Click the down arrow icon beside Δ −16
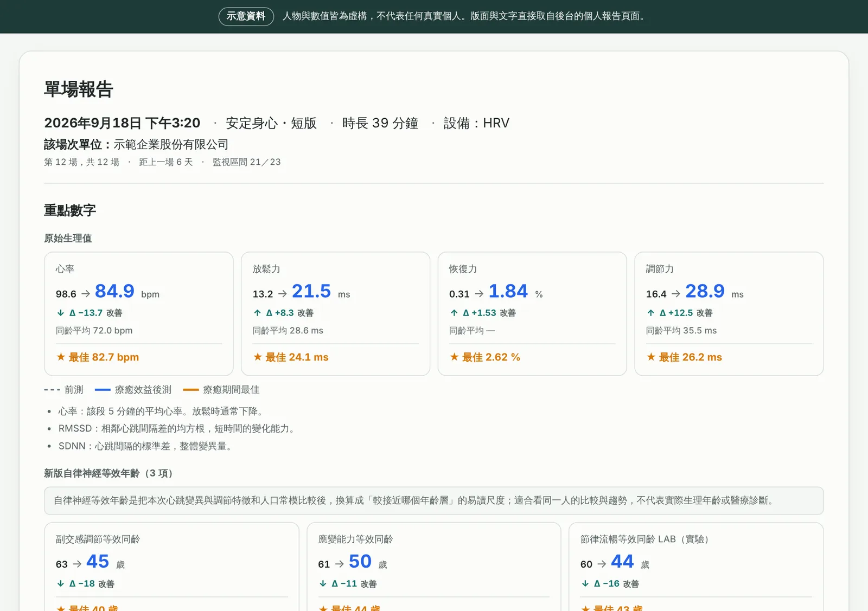Screen dimensions: 868x611 585,583
